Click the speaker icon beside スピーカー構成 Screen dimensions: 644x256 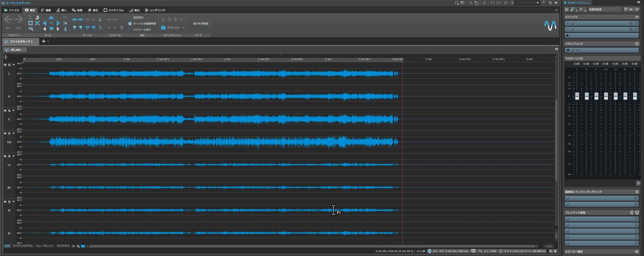(x=637, y=252)
